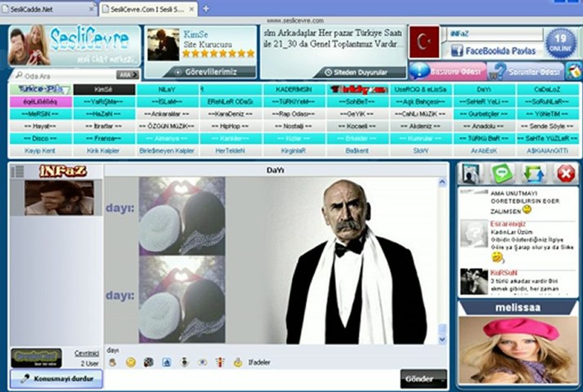
Task: Open the --CaNLı MüZiK-- room
Action: point(421,114)
